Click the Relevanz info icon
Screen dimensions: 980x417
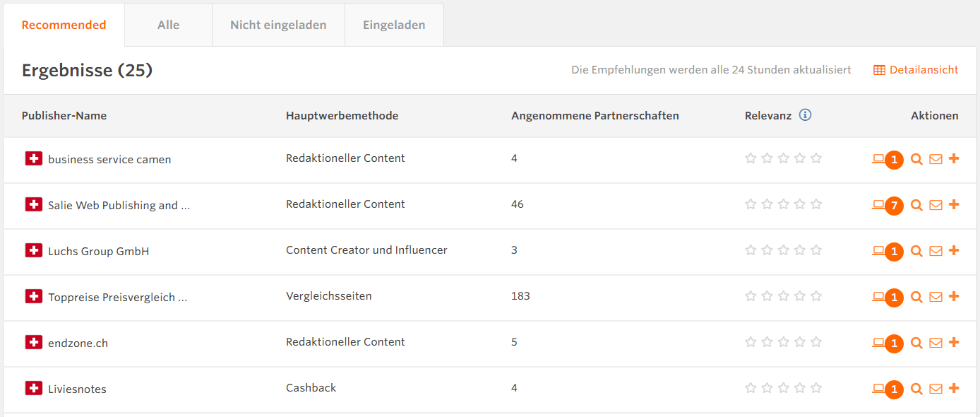(x=805, y=115)
